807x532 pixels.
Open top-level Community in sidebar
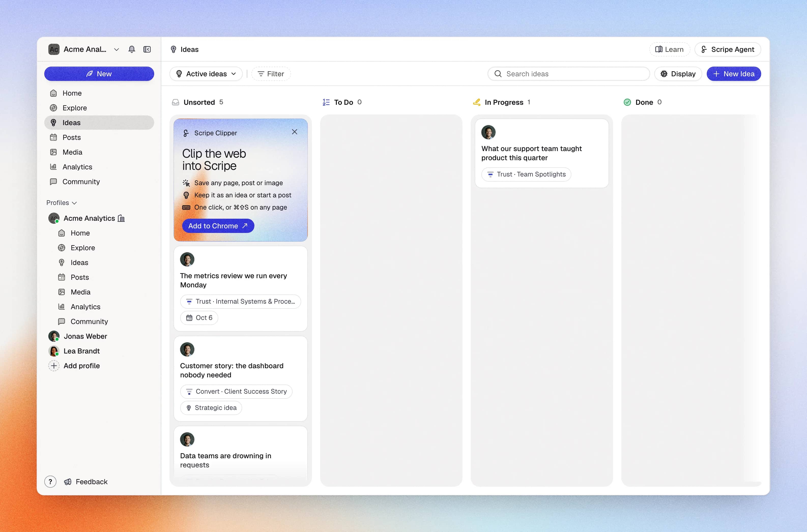(x=99, y=182)
